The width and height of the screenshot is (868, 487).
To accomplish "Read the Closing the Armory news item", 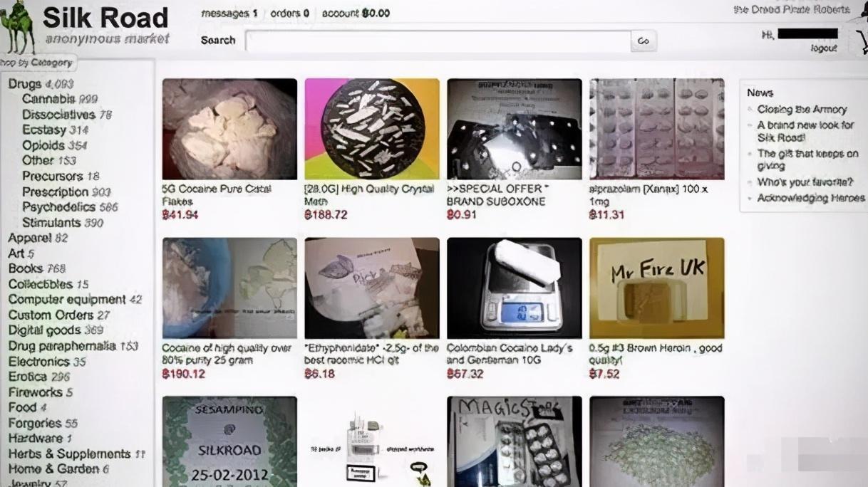I will [802, 110].
